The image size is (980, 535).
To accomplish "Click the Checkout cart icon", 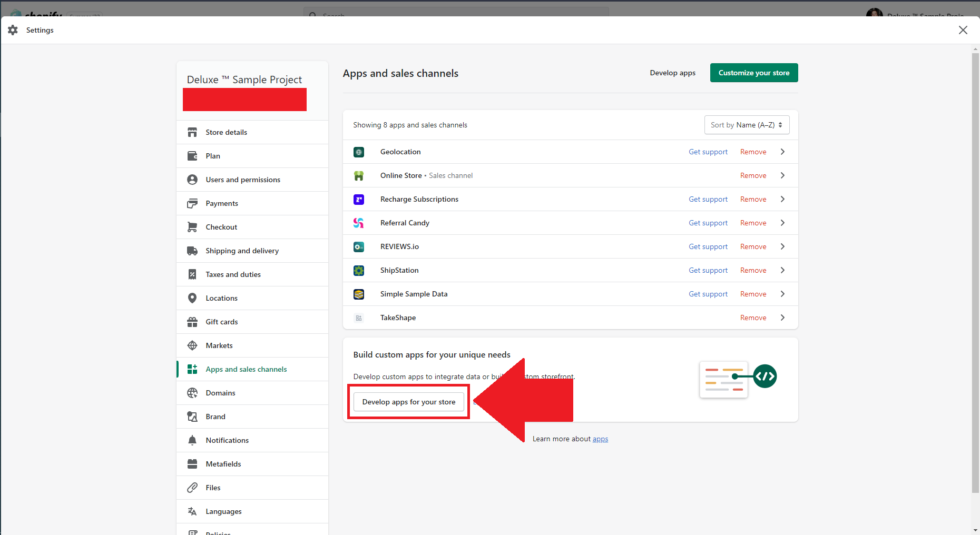I will [x=192, y=227].
